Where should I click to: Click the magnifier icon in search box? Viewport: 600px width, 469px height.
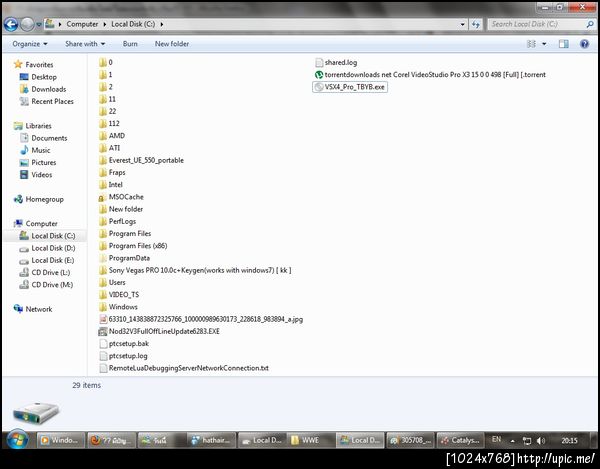click(590, 24)
